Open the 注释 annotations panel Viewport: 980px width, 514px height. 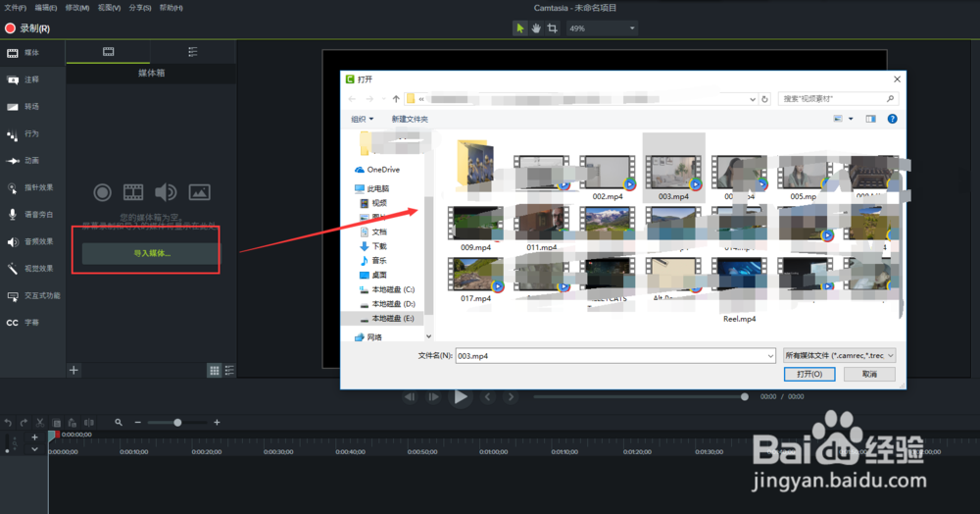coord(32,80)
